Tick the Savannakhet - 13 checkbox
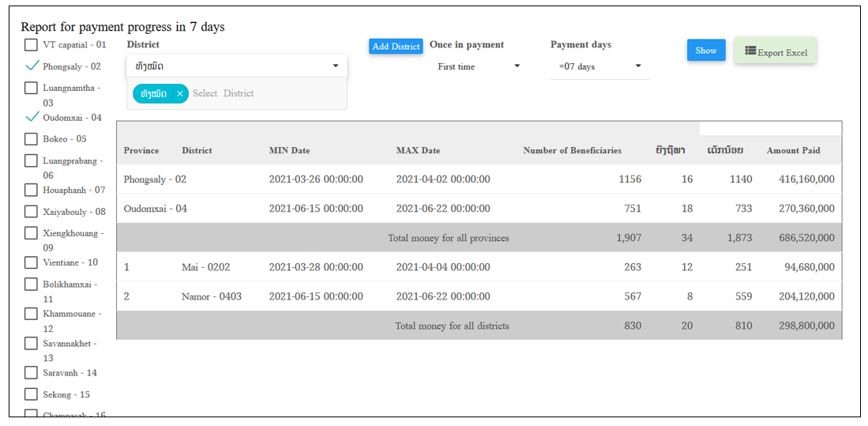This screenshot has width=868, height=426. point(31,344)
